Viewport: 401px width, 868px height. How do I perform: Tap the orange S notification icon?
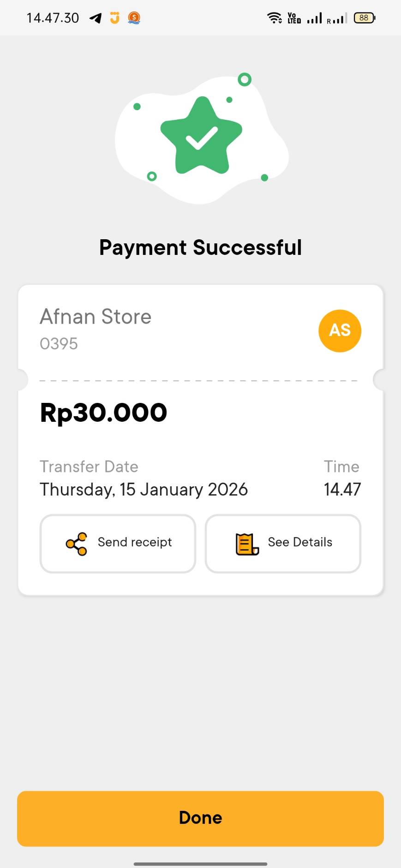(134, 18)
